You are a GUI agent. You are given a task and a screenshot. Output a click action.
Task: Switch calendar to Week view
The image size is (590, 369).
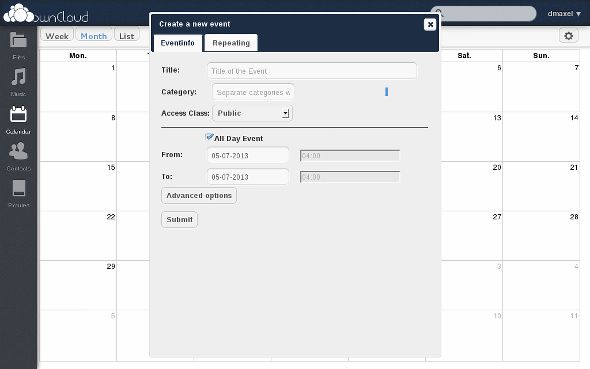click(x=57, y=36)
